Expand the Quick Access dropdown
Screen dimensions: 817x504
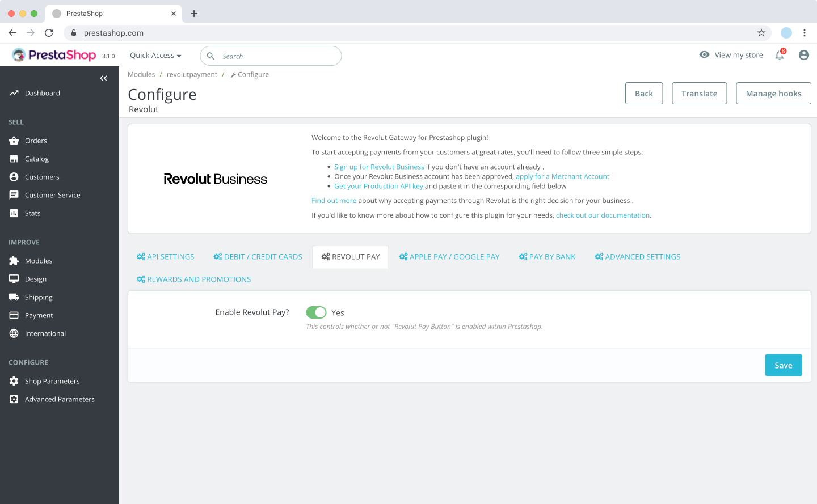155,56
